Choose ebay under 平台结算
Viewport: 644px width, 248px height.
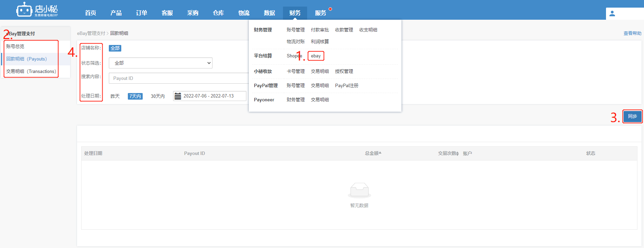[x=316, y=56]
